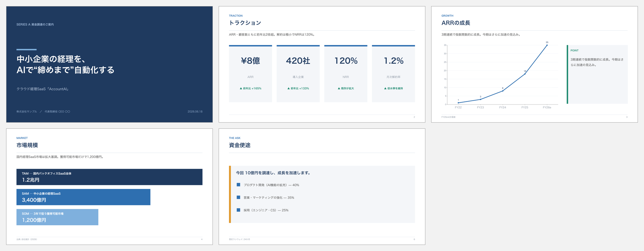Click the FY23 data point labeled 3

(x=480, y=99)
